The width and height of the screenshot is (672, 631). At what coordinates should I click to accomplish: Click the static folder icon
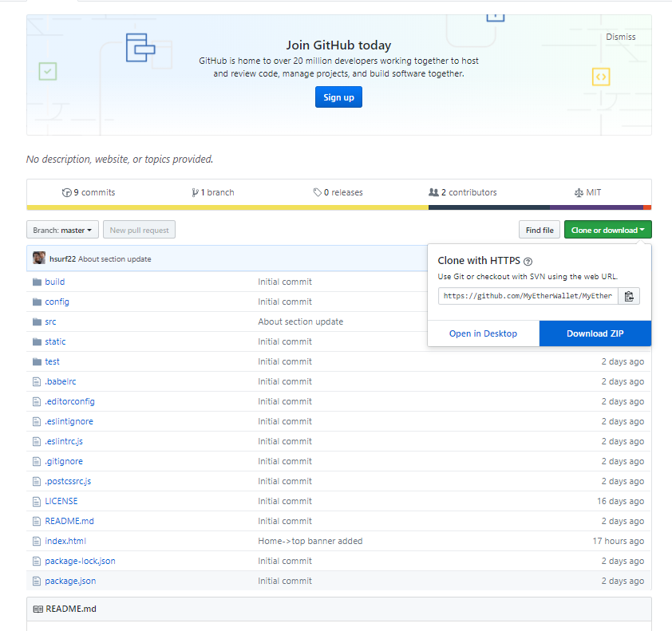pos(37,342)
